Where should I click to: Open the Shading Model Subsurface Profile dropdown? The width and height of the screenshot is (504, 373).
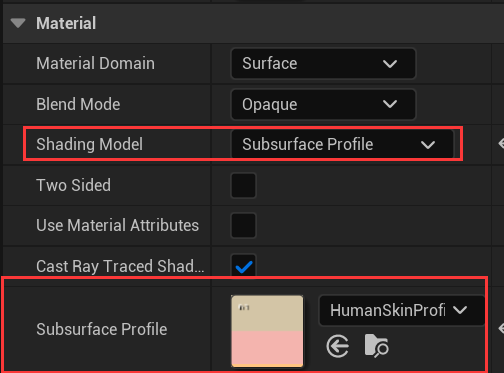[x=342, y=144]
